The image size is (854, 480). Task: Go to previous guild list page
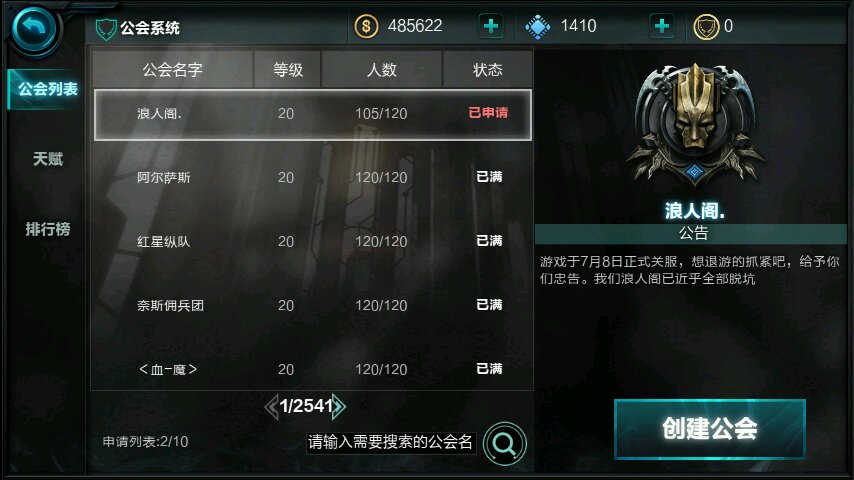click(x=271, y=406)
